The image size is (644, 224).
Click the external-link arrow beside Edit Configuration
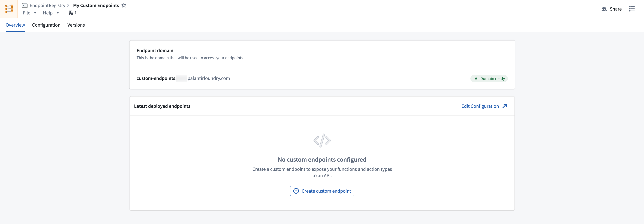point(504,106)
